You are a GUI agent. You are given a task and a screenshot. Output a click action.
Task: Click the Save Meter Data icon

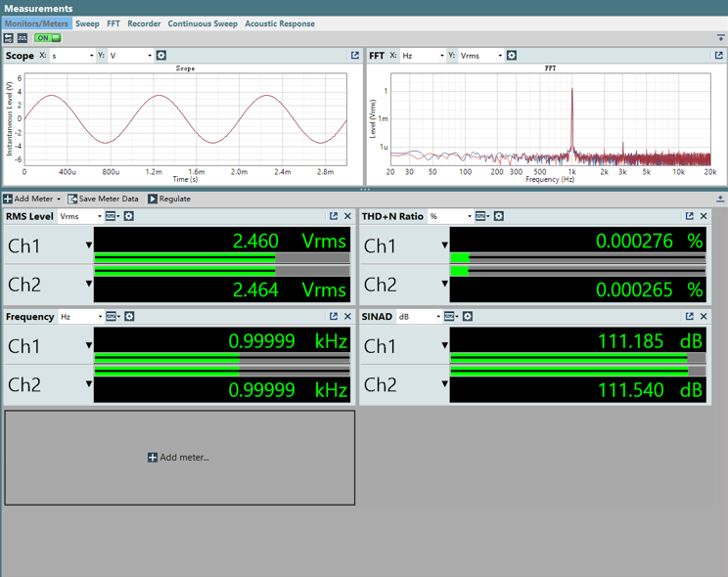[x=72, y=199]
